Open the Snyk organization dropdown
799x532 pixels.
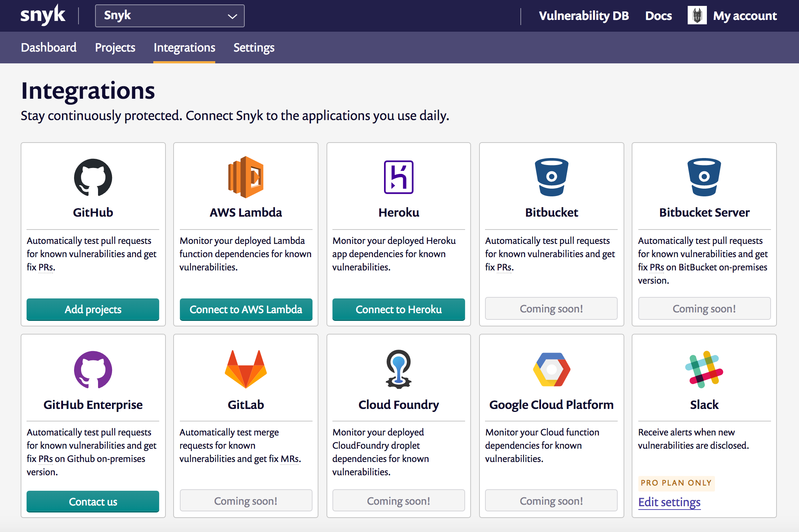click(170, 16)
